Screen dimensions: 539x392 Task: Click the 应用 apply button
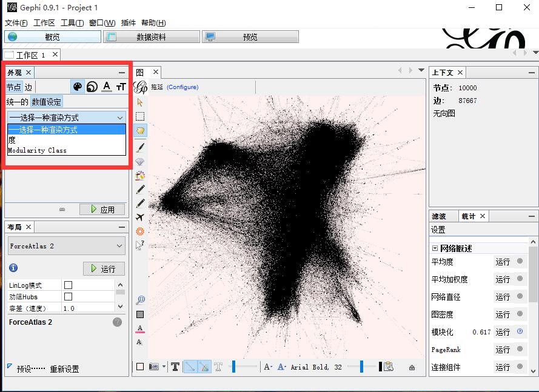[x=102, y=209]
